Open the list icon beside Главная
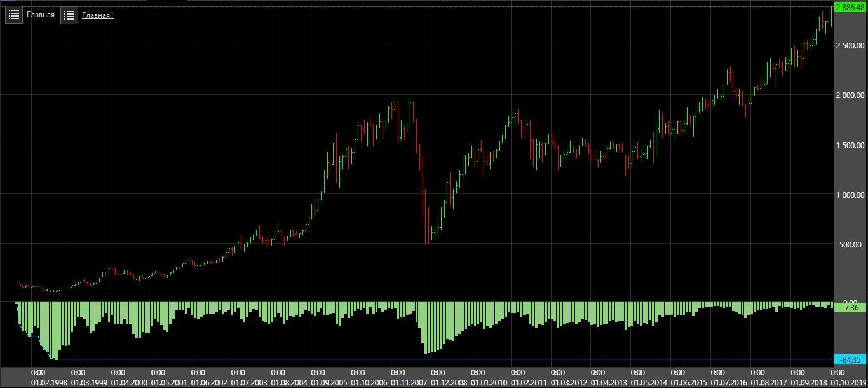868x388 pixels. coord(14,15)
